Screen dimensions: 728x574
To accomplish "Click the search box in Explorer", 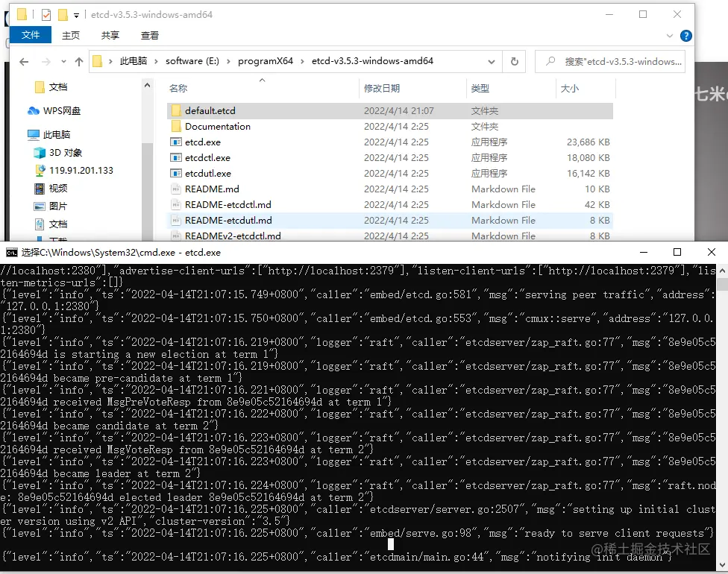I will 609,61.
